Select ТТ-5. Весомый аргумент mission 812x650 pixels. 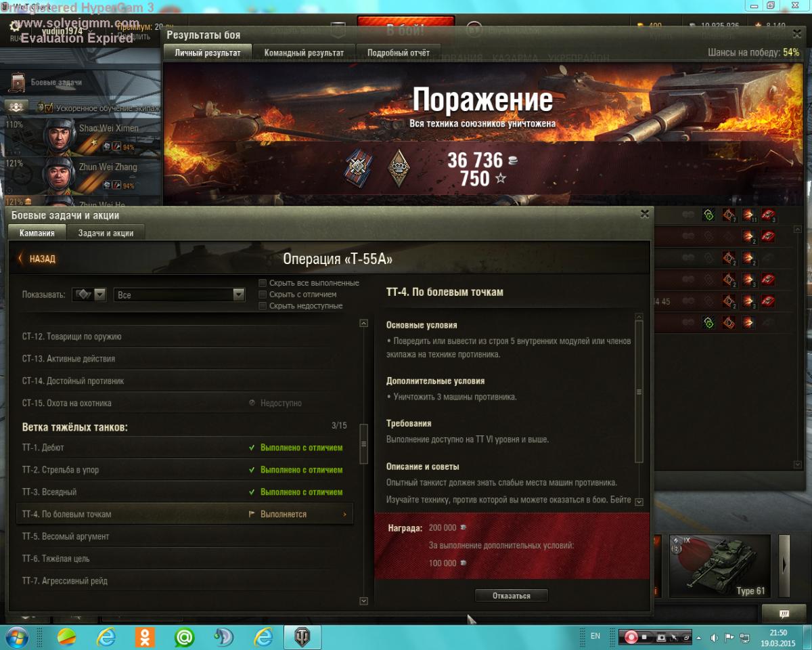pyautogui.click(x=184, y=537)
